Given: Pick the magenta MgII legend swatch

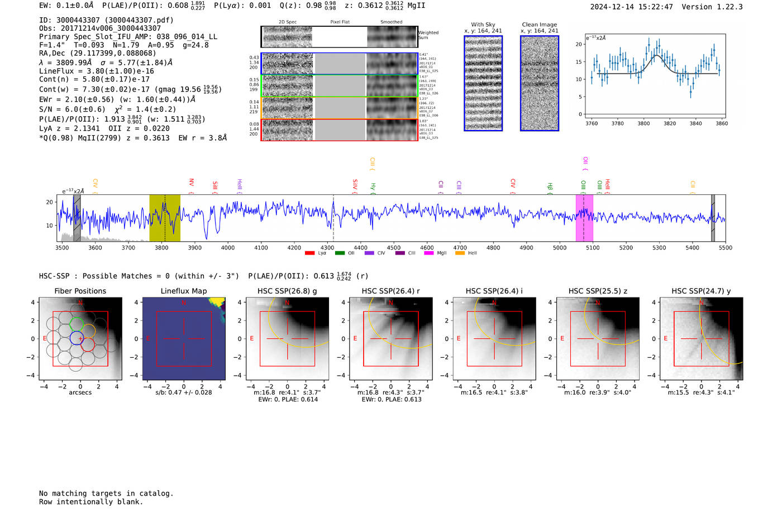Looking at the screenshot, I should [x=428, y=253].
